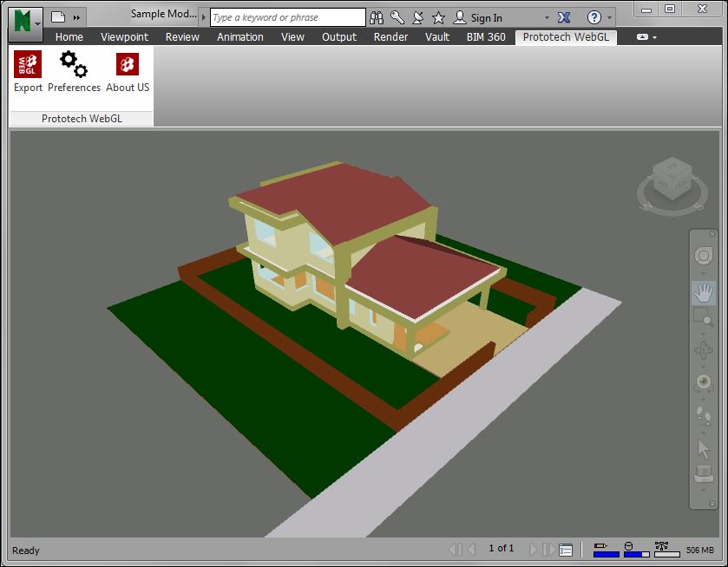Open the View ribbon tab
Viewport: 728px width, 567px height.
point(292,37)
